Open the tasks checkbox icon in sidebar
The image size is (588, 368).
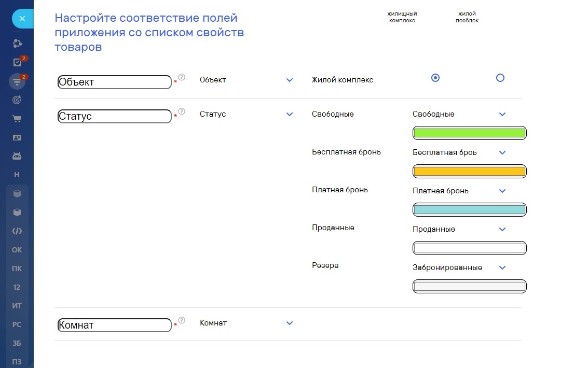pos(17,62)
